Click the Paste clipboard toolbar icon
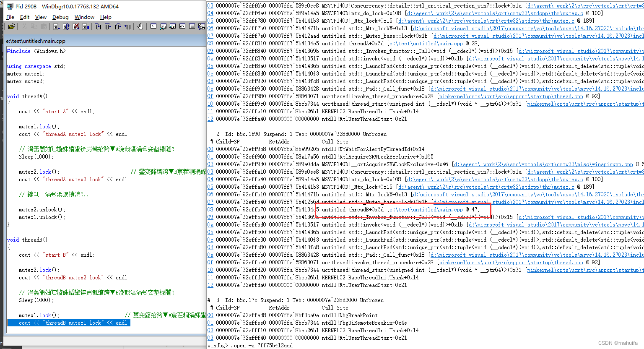Screen dimensions: 644x349 click(x=44, y=26)
